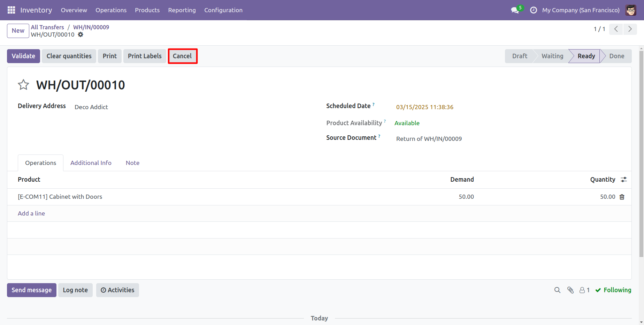The height and width of the screenshot is (325, 644).
Task: Open the conversations chat icon
Action: [515, 10]
